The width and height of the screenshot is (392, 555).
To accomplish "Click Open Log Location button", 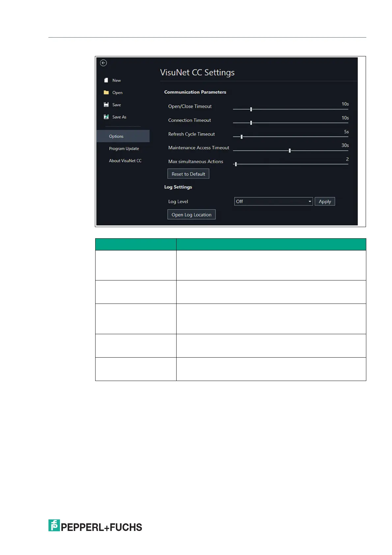I will 191,215.
